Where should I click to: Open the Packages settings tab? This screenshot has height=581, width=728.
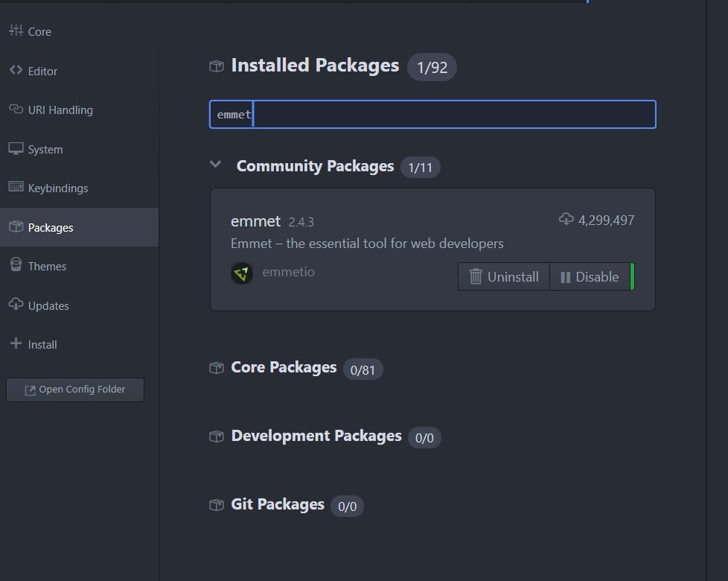pos(51,227)
